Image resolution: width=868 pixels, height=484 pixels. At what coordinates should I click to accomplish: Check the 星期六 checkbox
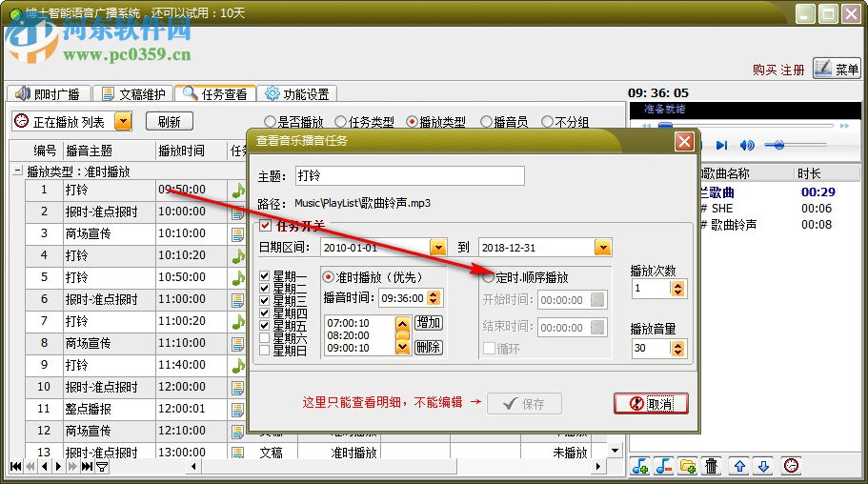(265, 338)
